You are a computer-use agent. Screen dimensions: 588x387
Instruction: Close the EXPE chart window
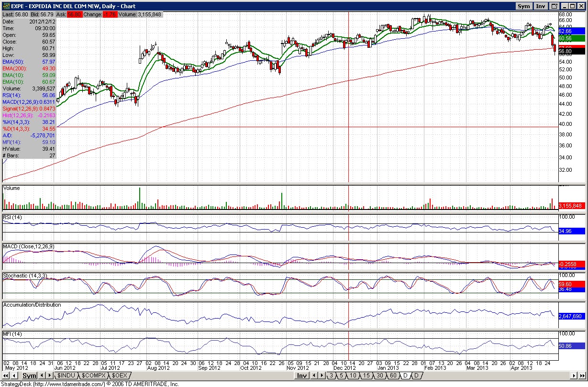(x=581, y=6)
